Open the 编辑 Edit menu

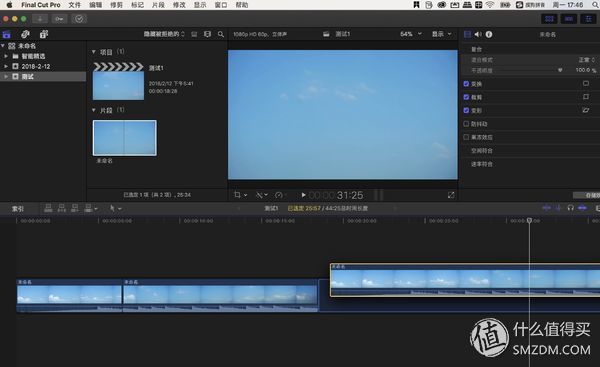[96, 5]
